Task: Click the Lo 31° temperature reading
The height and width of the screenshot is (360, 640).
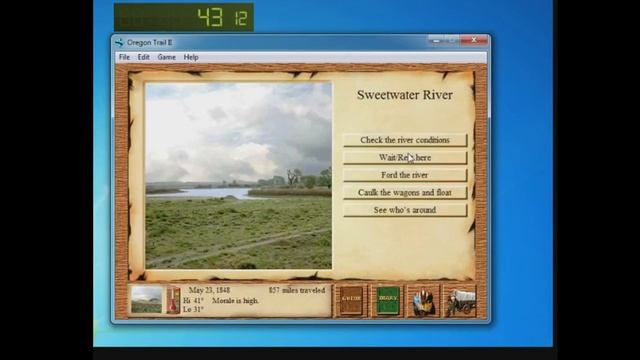Action: click(193, 309)
